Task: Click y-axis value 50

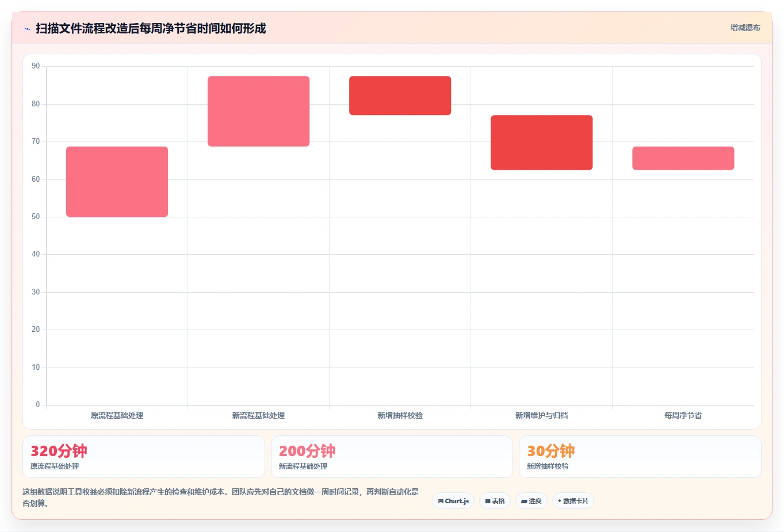Action: [x=36, y=217]
